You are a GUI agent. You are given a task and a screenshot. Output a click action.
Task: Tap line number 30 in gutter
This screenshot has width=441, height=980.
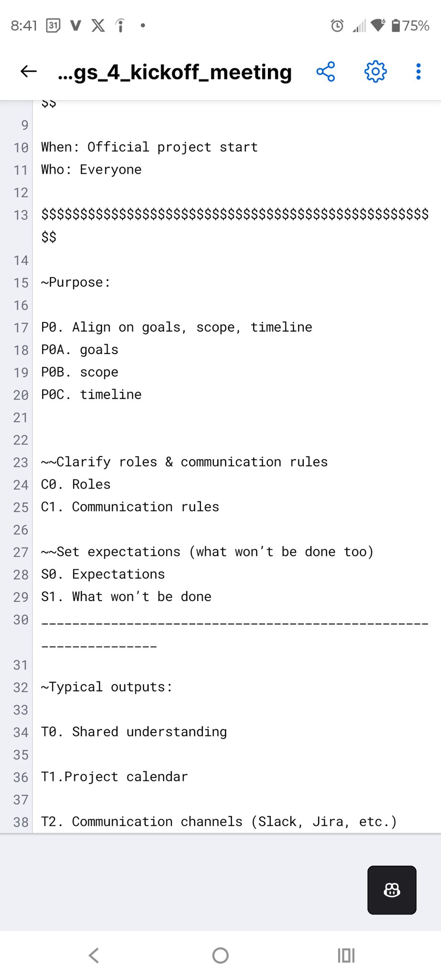(21, 620)
